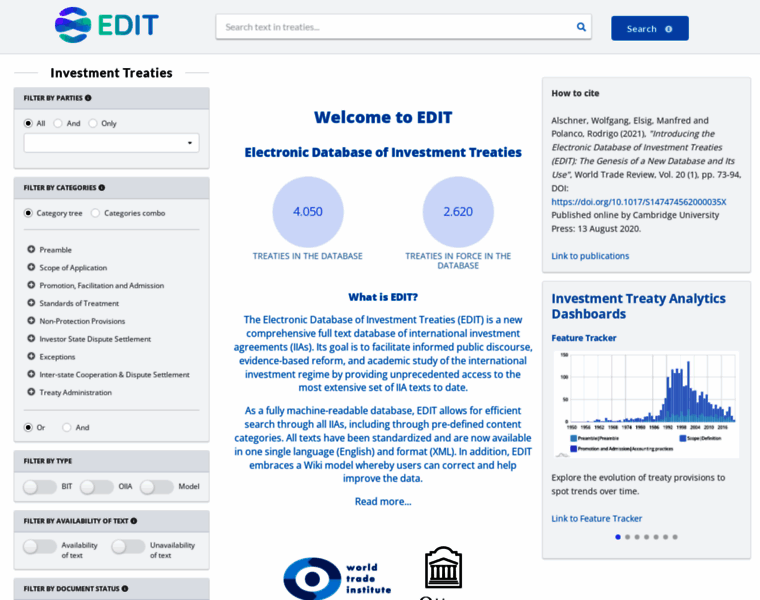Open Filter by Availability of Text info icon
This screenshot has width=760, height=600.
(x=134, y=521)
